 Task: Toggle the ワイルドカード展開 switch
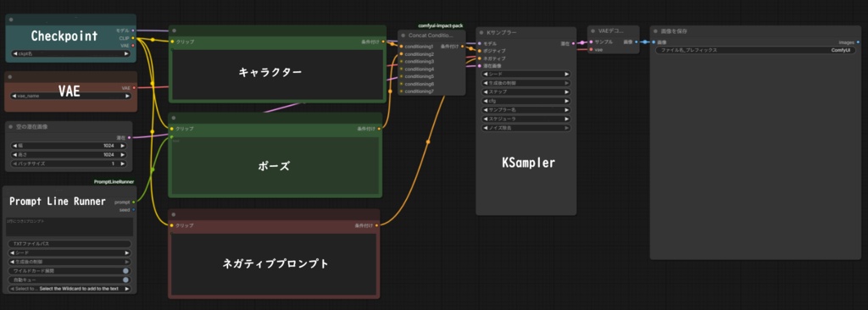126,271
